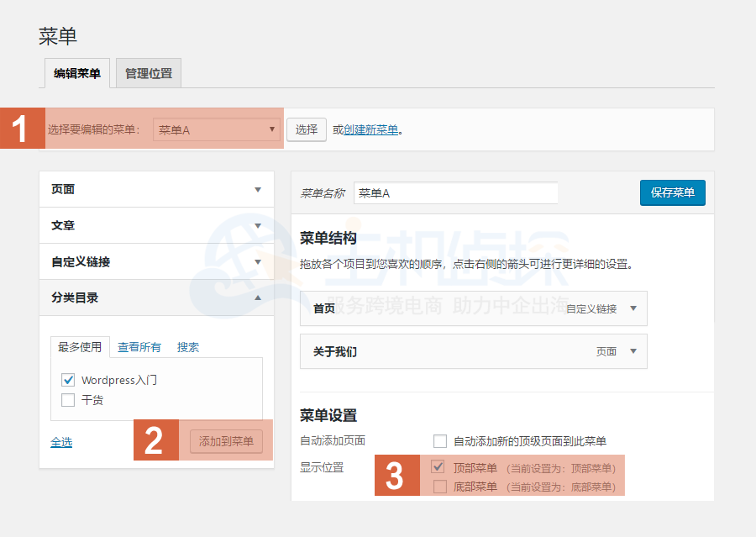
Task: Select the 编辑菜单 tab
Action: [x=77, y=74]
